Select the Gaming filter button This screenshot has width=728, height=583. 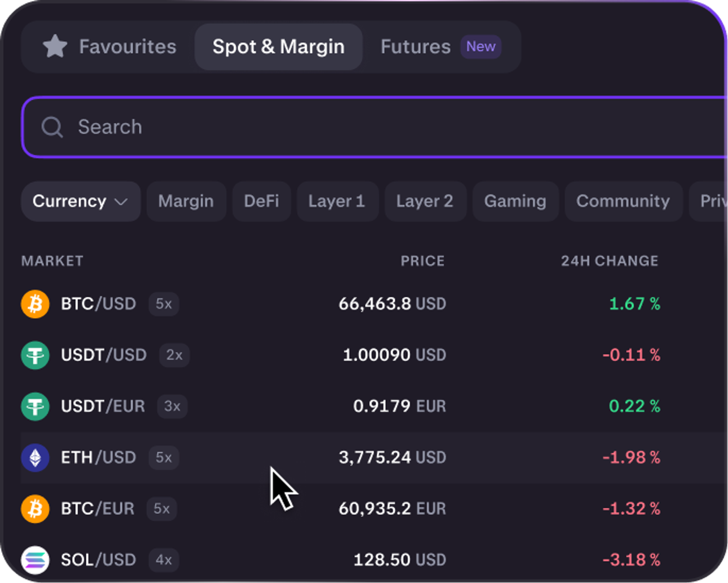(515, 201)
